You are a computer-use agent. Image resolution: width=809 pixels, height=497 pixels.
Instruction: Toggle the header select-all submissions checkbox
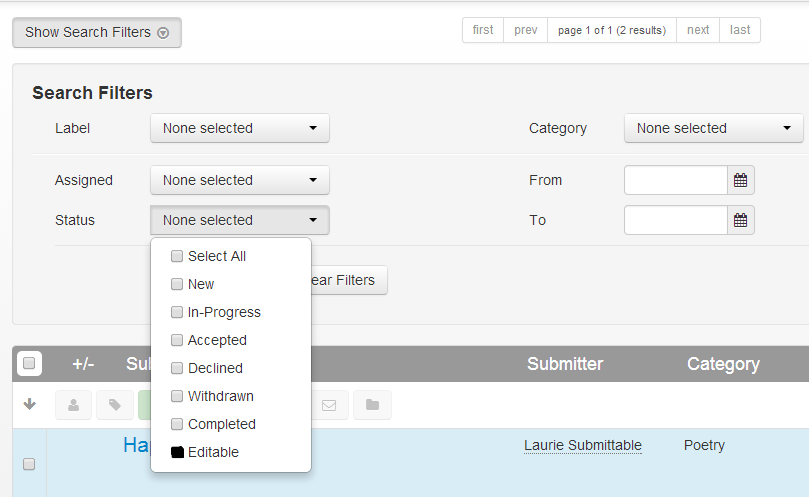pos(29,363)
